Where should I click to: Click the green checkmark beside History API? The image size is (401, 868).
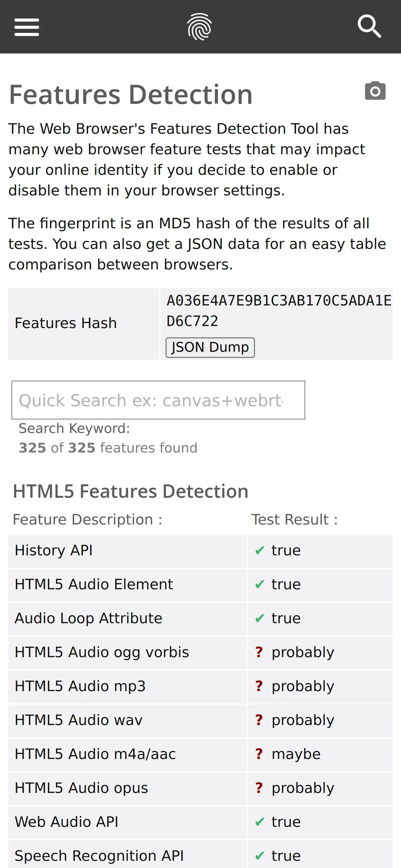point(260,551)
